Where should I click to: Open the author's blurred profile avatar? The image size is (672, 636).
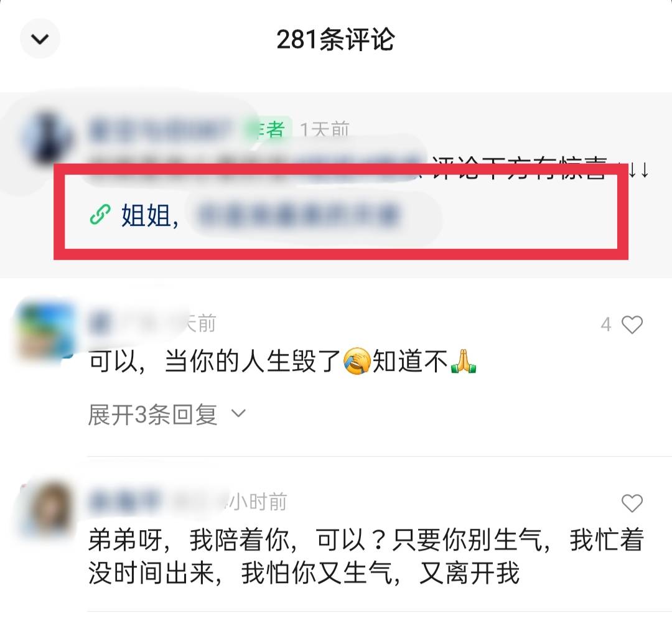click(48, 139)
